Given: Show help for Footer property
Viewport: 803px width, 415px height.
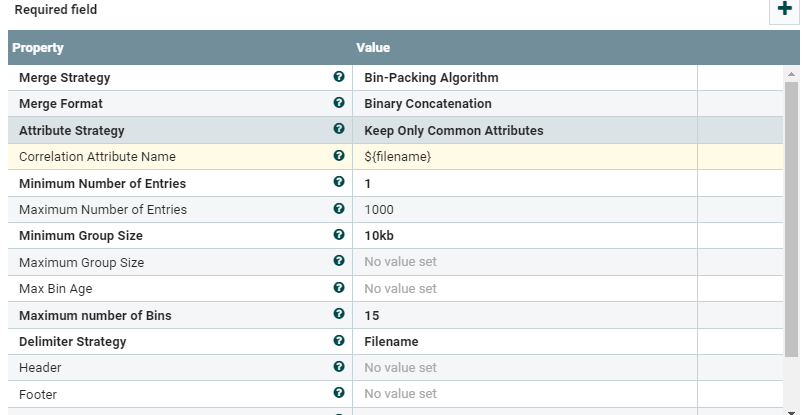Looking at the screenshot, I should (x=339, y=394).
